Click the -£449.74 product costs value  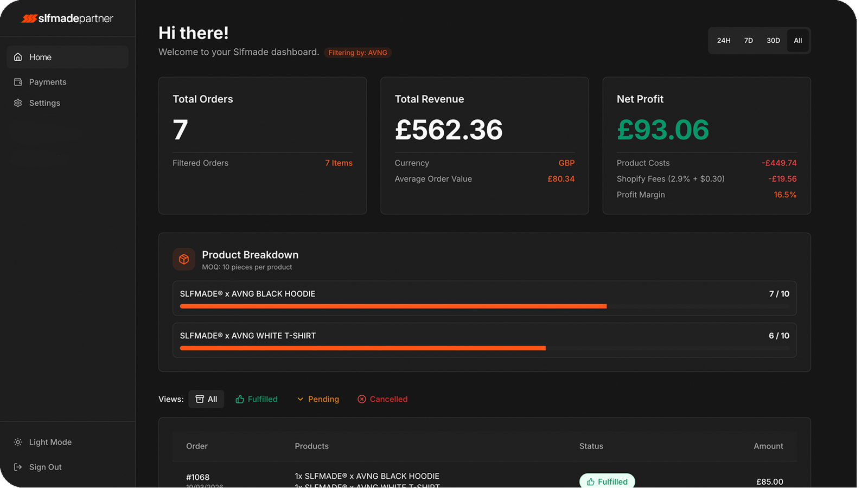coord(779,163)
